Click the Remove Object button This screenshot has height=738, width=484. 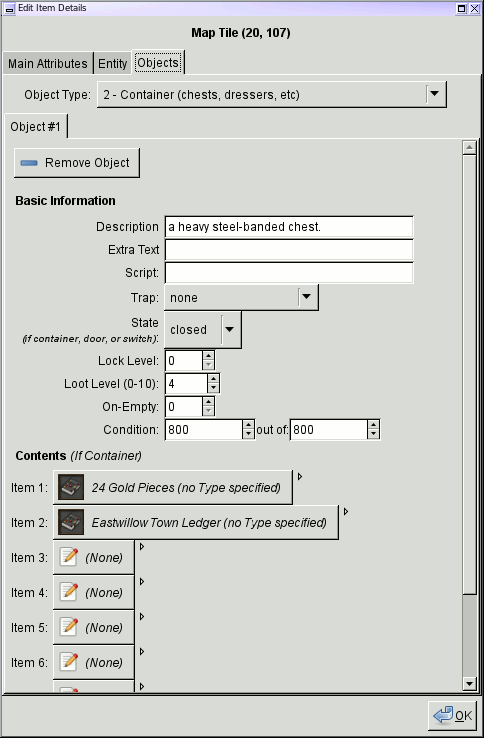click(77, 163)
